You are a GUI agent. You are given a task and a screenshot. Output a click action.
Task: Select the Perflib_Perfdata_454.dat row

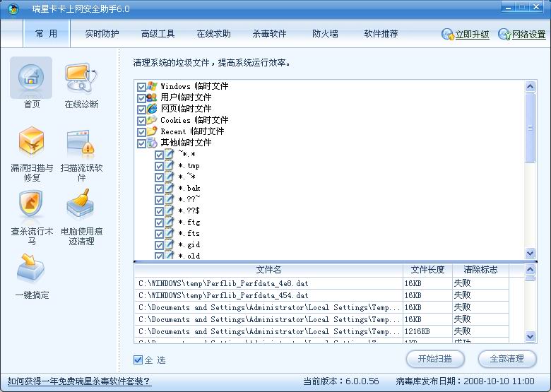[x=321, y=295]
